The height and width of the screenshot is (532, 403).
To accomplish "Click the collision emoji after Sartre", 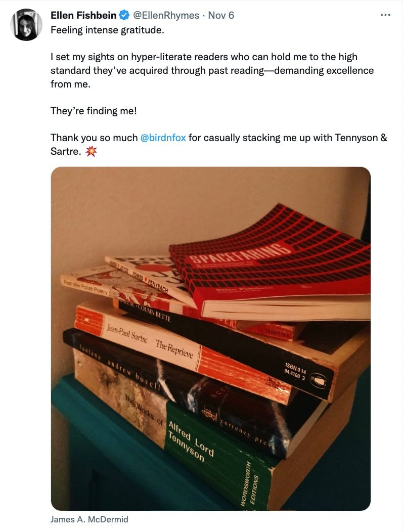I will tap(91, 151).
